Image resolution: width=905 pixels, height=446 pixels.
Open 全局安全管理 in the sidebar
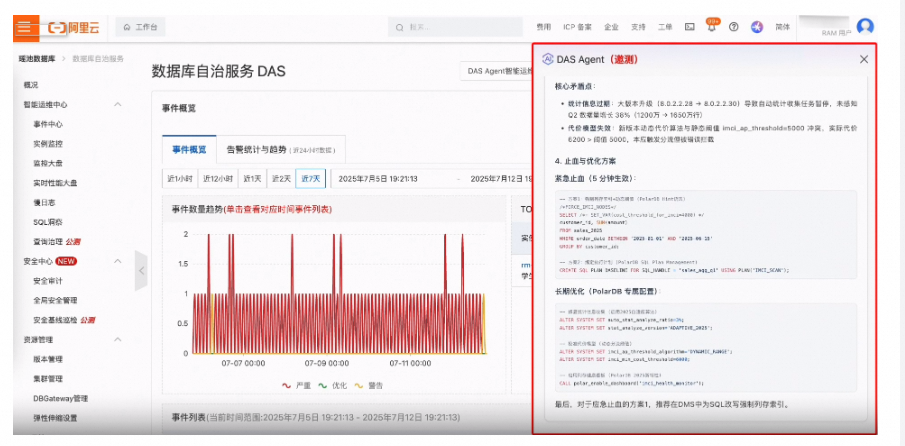55,301
